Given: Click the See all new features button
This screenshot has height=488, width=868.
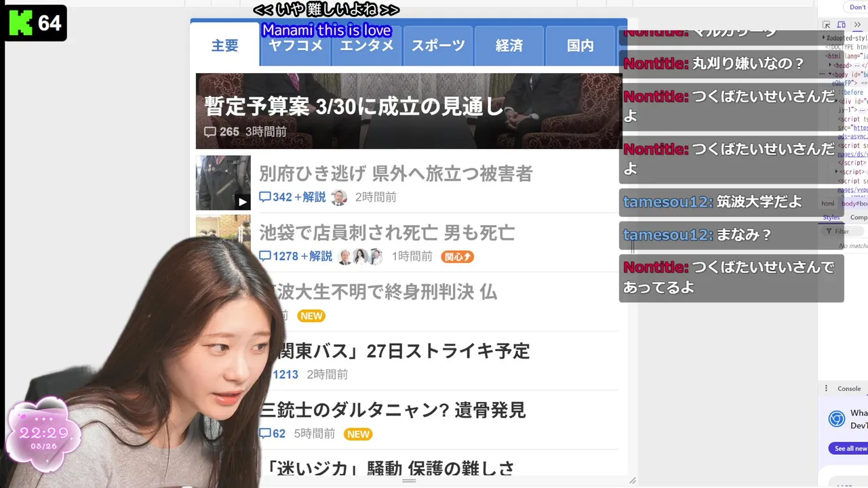Looking at the screenshot, I should [848, 448].
